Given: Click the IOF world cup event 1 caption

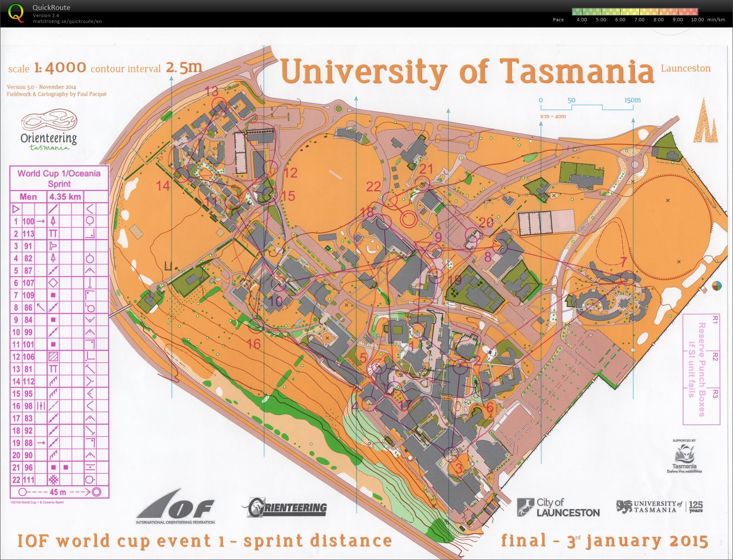Looking at the screenshot, I should [204, 540].
